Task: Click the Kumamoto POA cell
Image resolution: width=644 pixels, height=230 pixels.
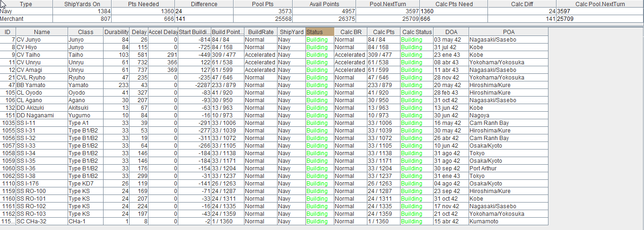Action: (x=508, y=221)
